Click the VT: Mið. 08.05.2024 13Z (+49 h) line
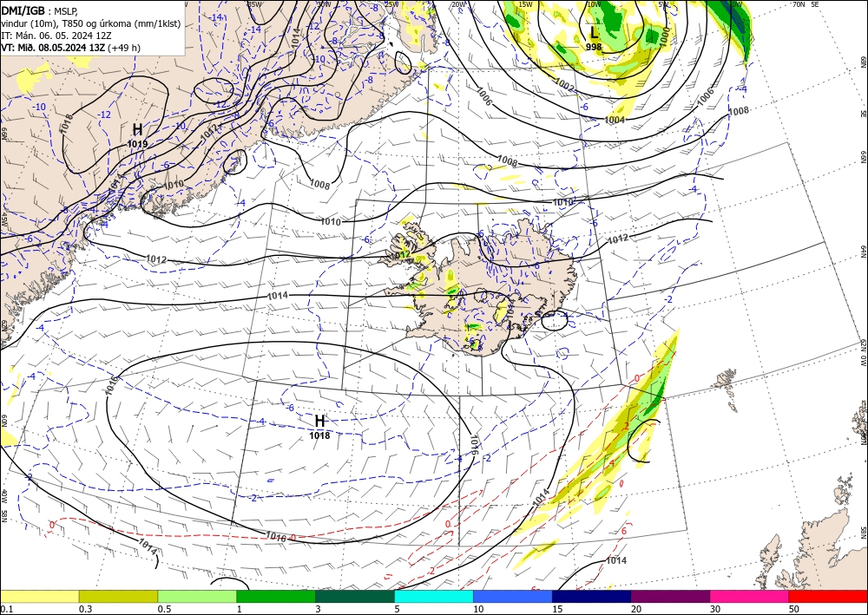This screenshot has height=615, width=868. point(71,48)
